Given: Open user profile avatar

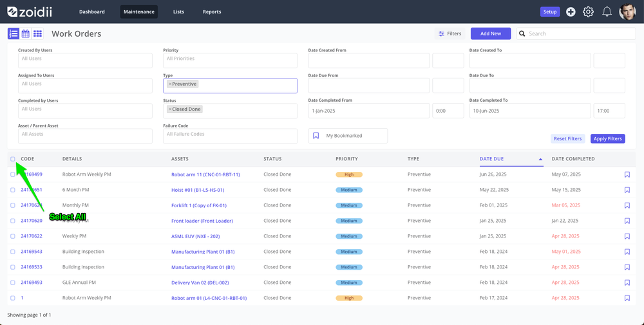Looking at the screenshot, I should pyautogui.click(x=627, y=12).
